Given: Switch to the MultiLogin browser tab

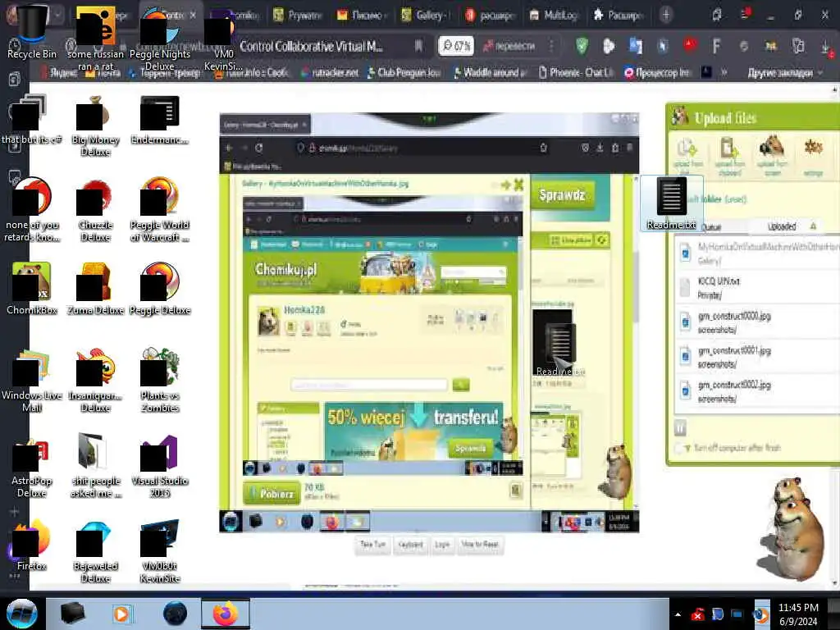Looking at the screenshot, I should point(554,15).
